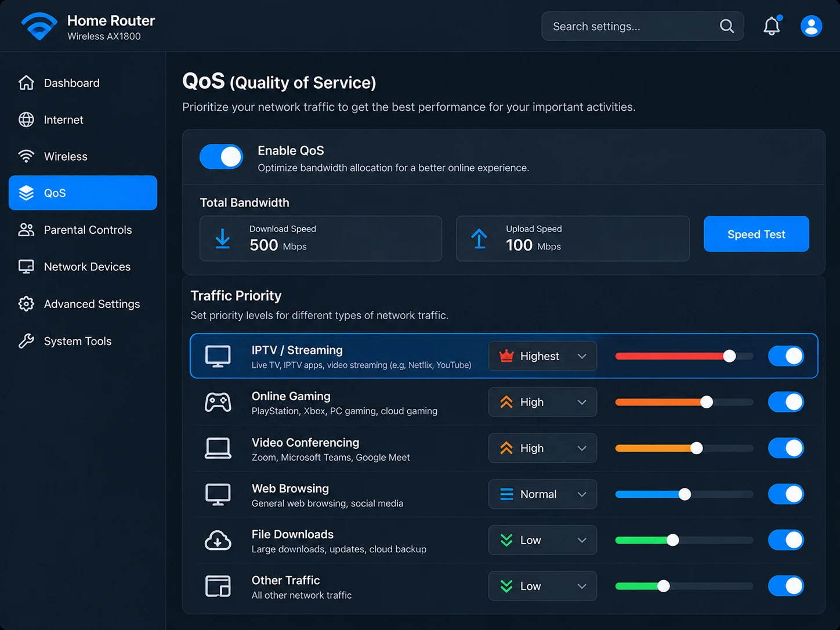
Task: Click Web Browsing blue slider handle
Action: coord(685,494)
